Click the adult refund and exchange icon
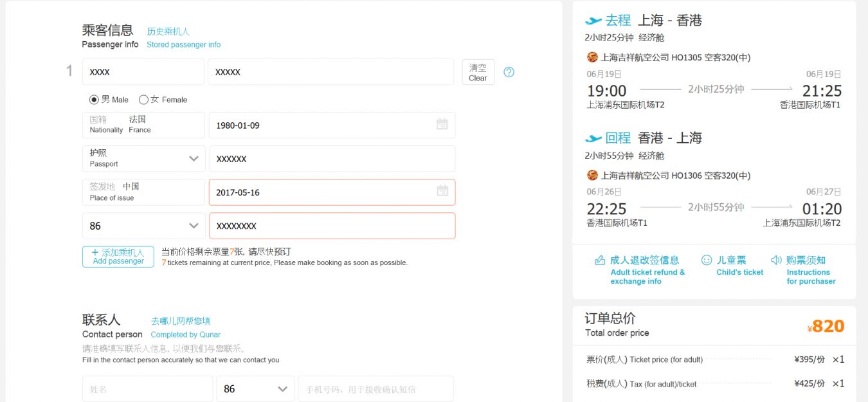The width and height of the screenshot is (868, 402). click(x=600, y=260)
